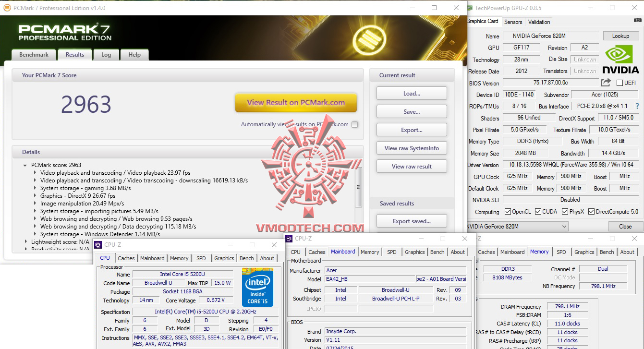Open the Validation tab in GPU-Z
This screenshot has width=644, height=349.
click(539, 22)
